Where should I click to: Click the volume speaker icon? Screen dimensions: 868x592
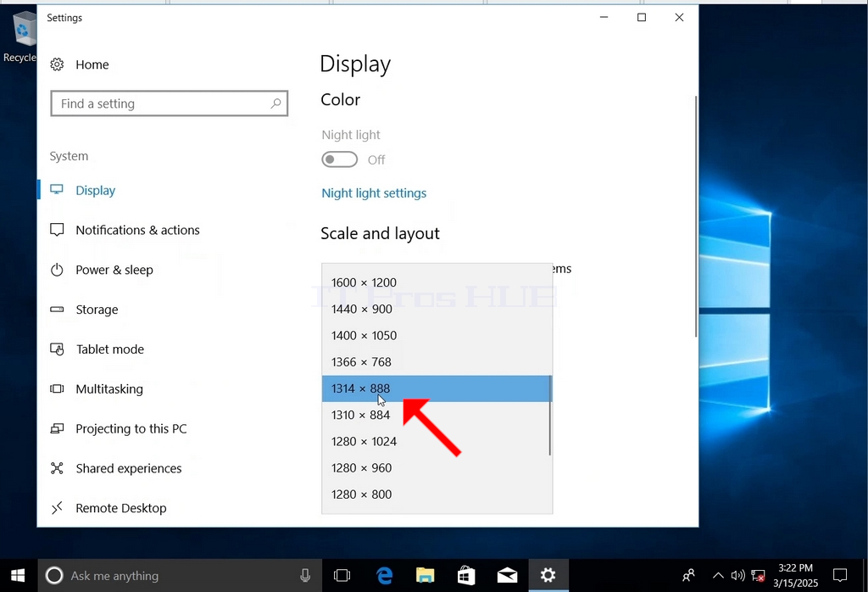[x=737, y=575]
